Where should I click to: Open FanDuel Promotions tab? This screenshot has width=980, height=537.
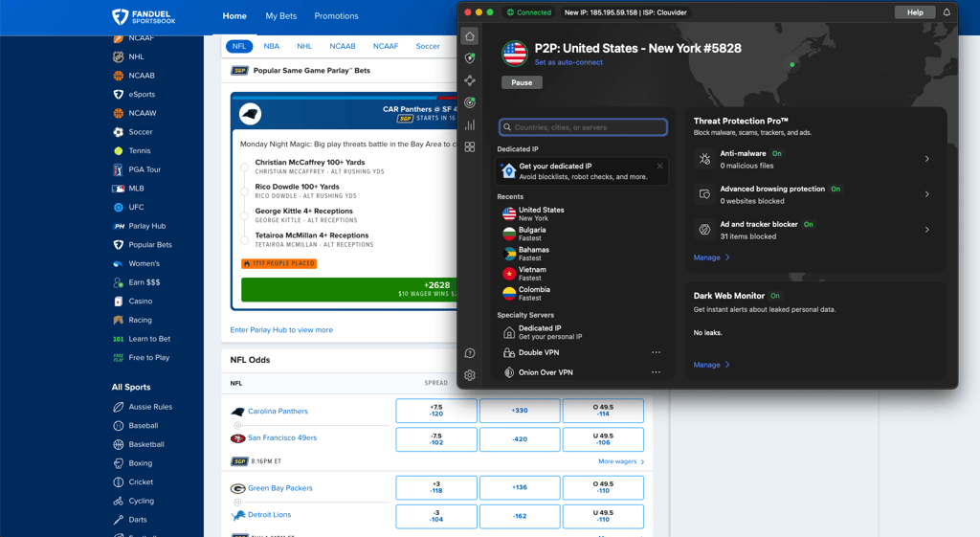click(x=336, y=16)
